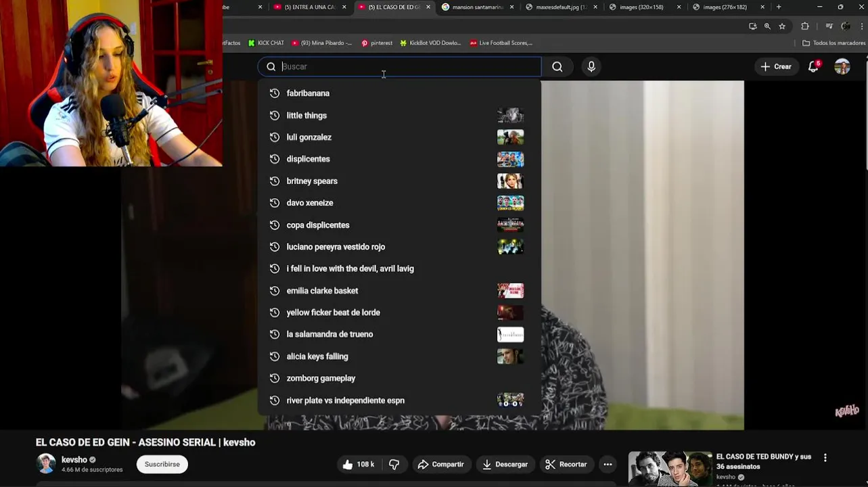Click the zoom magnifier icon in address bar
Image resolution: width=868 pixels, height=487 pixels.
pos(767,26)
